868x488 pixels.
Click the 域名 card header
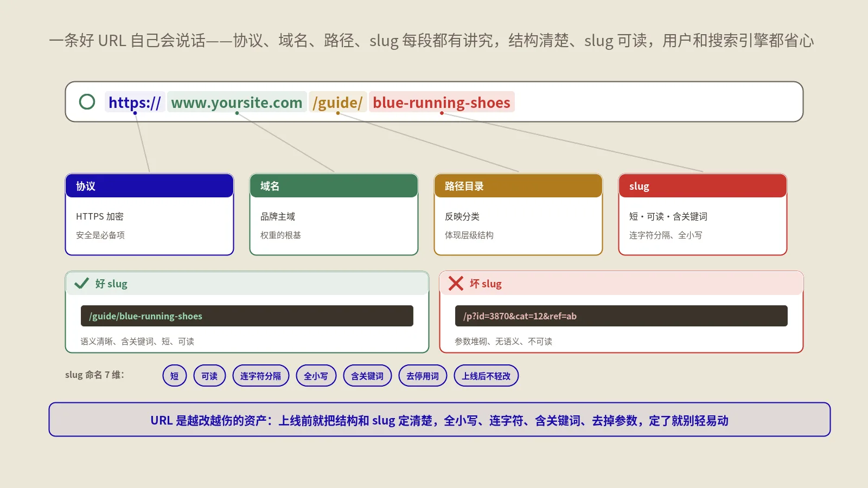(x=334, y=186)
